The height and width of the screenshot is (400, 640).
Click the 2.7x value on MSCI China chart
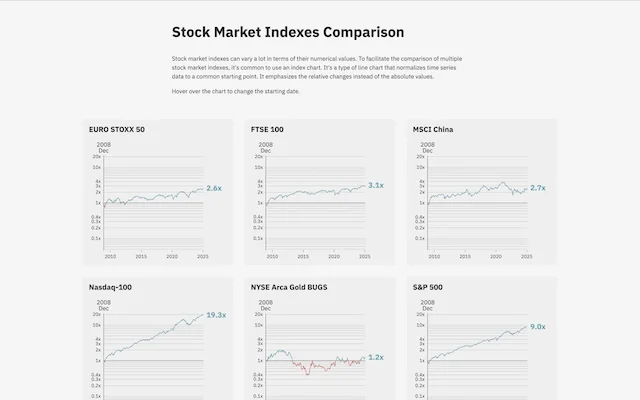click(x=538, y=188)
